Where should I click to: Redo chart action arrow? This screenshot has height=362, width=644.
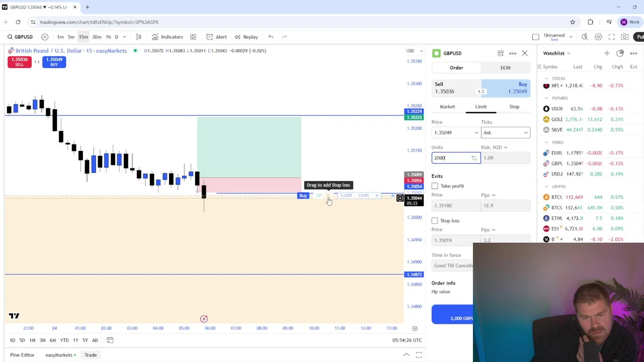[284, 37]
